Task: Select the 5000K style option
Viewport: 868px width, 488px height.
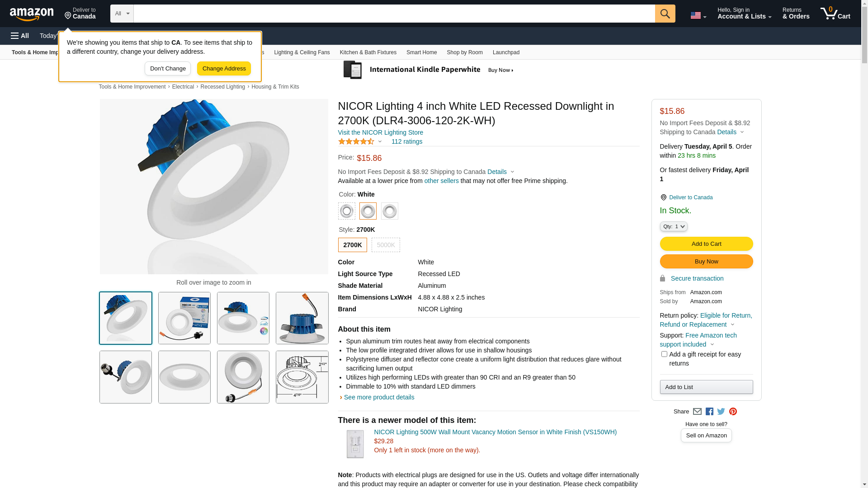Action: (386, 245)
